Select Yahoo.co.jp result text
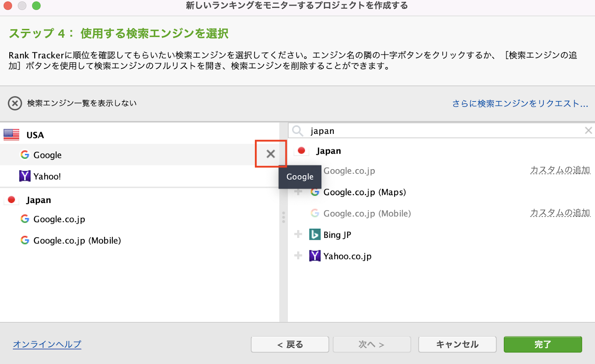Image resolution: width=595 pixels, height=364 pixels. (347, 256)
